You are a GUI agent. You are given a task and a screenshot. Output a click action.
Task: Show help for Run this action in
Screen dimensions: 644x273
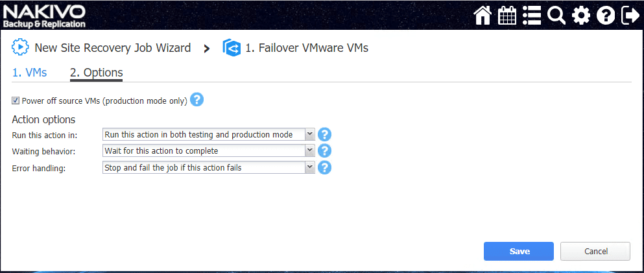click(x=326, y=135)
